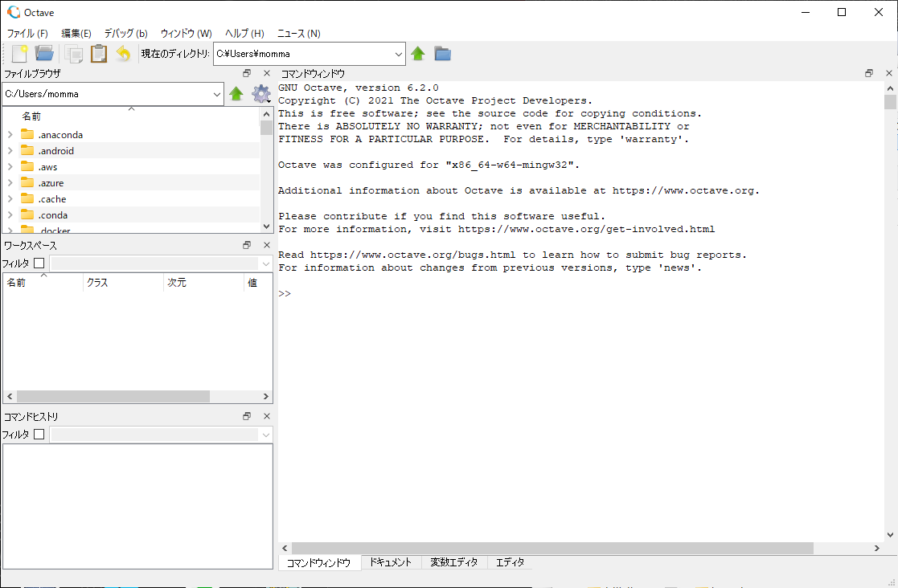Click the Paste clipboard toolbar icon
This screenshot has width=898, height=588.
[x=99, y=54]
